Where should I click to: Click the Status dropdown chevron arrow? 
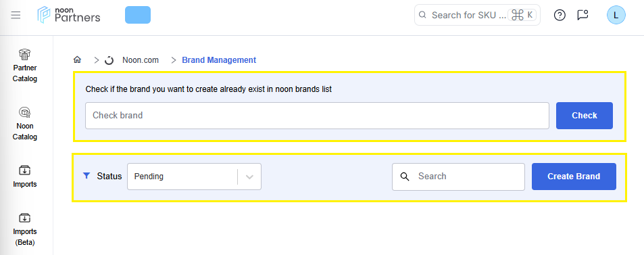(249, 177)
